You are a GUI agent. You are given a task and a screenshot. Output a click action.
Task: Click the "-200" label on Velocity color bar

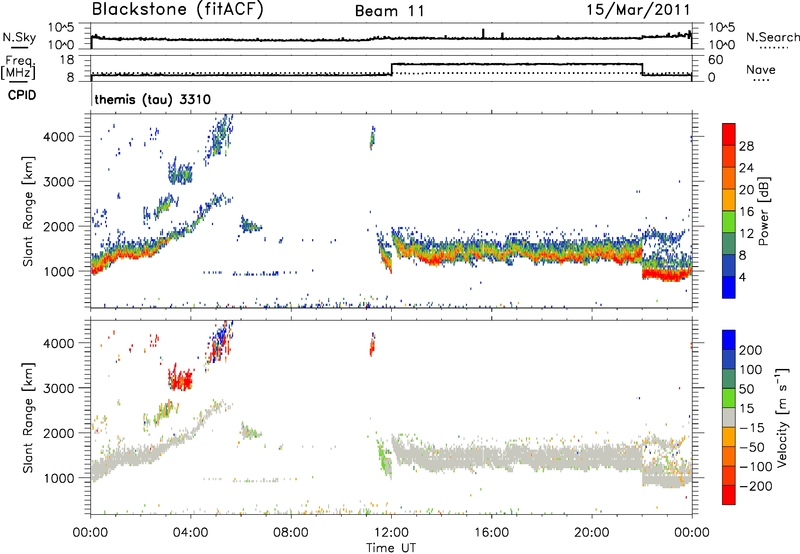point(756,486)
